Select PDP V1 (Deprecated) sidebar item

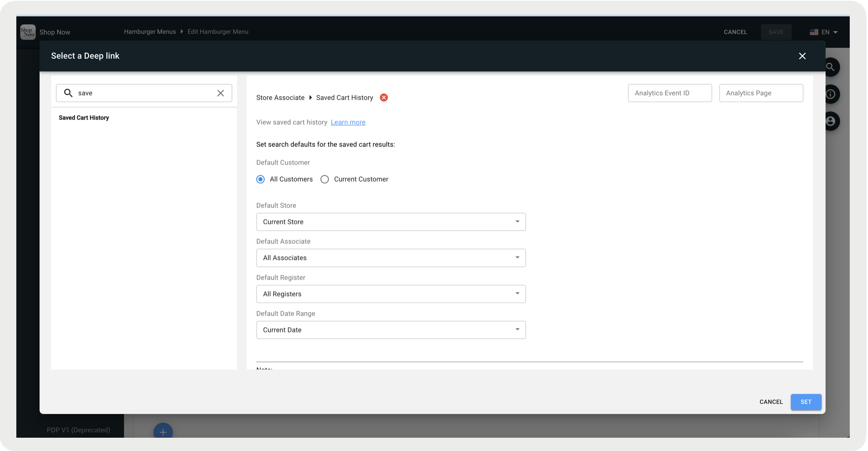click(x=78, y=430)
